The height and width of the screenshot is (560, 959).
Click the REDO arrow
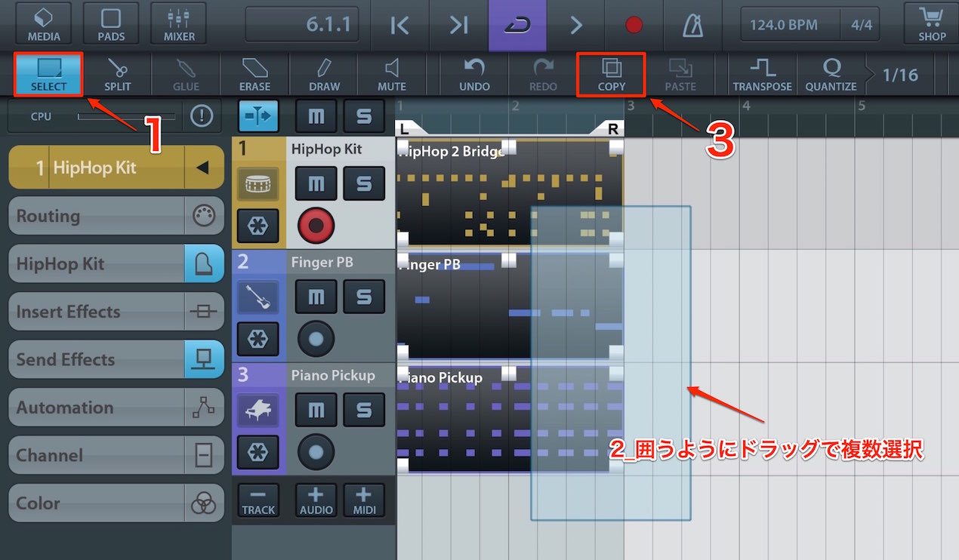(543, 74)
